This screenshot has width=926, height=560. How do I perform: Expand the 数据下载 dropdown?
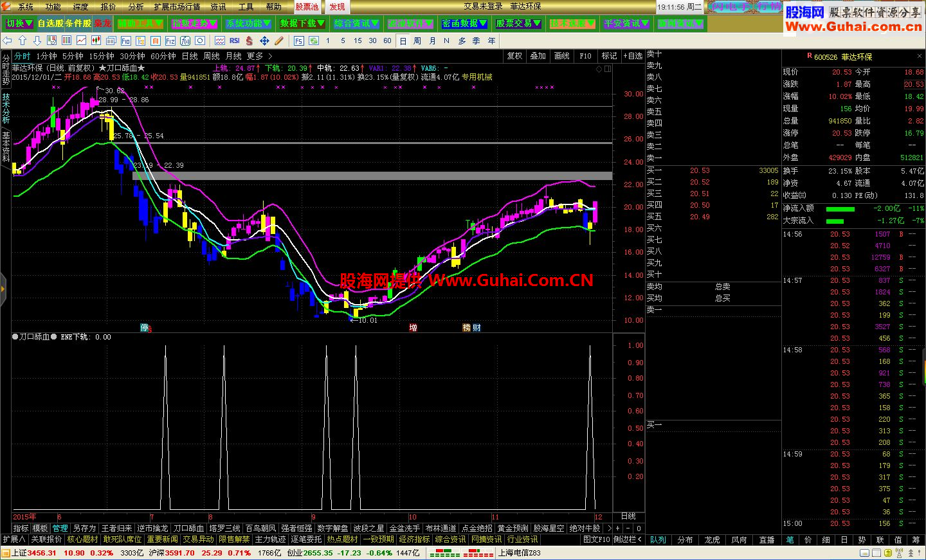coord(302,24)
